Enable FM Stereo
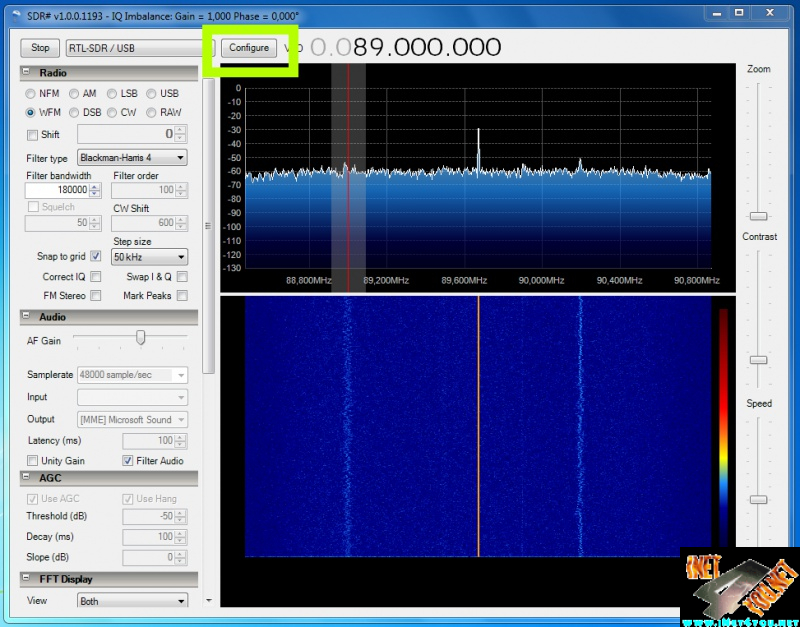 pyautogui.click(x=96, y=296)
